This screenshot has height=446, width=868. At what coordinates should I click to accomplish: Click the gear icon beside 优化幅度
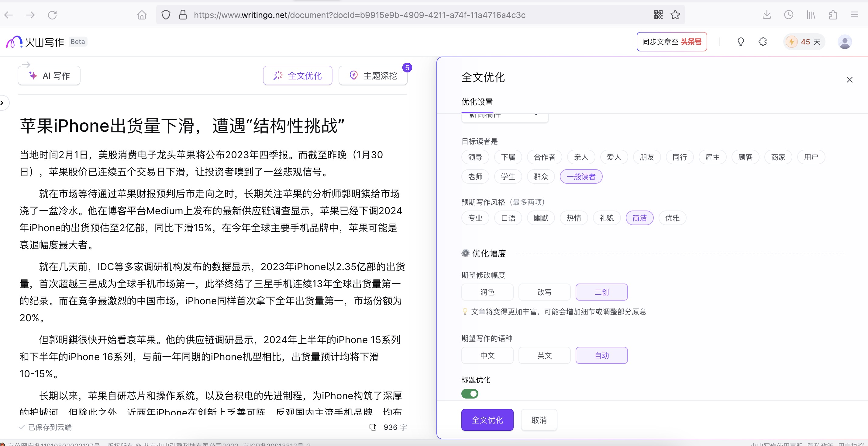point(465,253)
